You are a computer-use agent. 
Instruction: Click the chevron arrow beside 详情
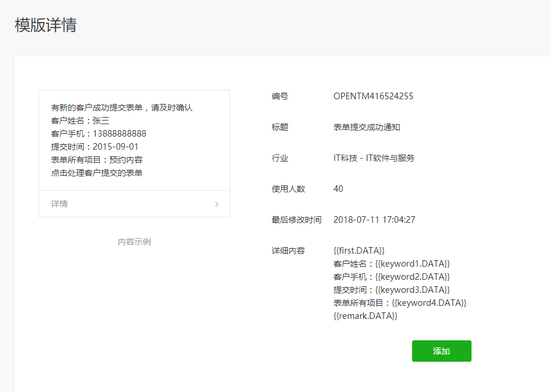coord(217,204)
